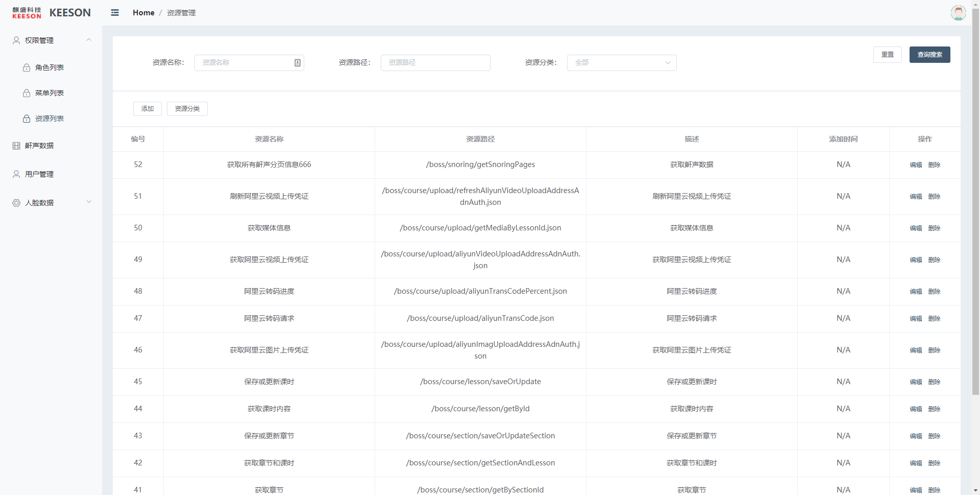Click the icon inside 资源名称 input

tap(298, 63)
